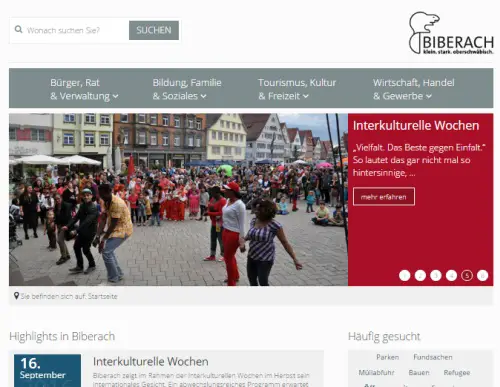
Task: Click the SUCHEN search button
Action: 154,30
